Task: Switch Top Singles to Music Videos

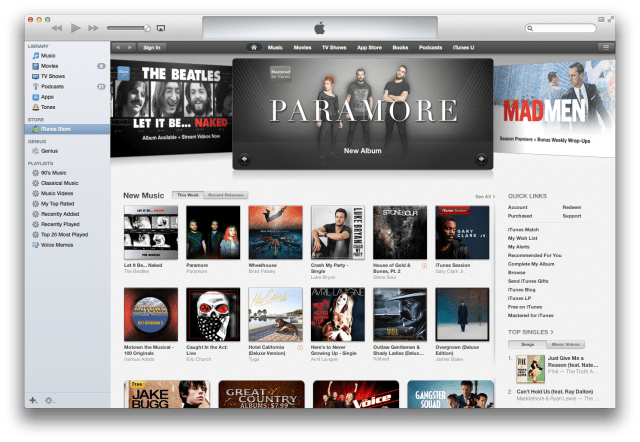Action: pyautogui.click(x=565, y=344)
